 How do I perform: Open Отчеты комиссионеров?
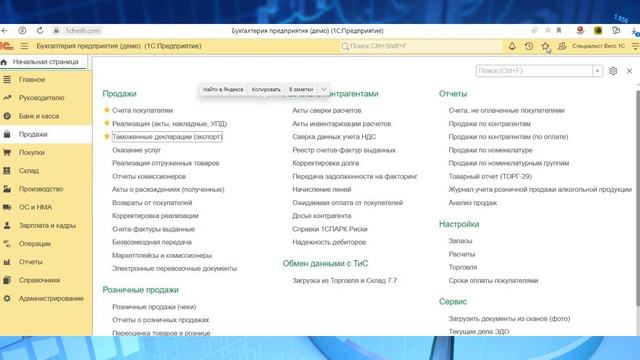149,176
